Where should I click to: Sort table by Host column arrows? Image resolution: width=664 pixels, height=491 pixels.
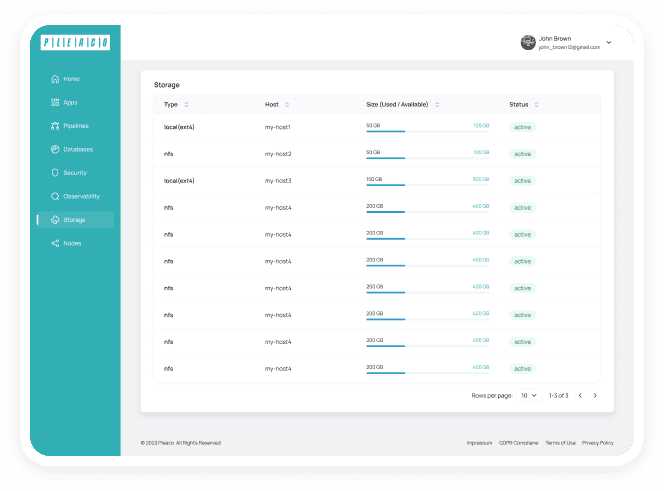pyautogui.click(x=287, y=105)
